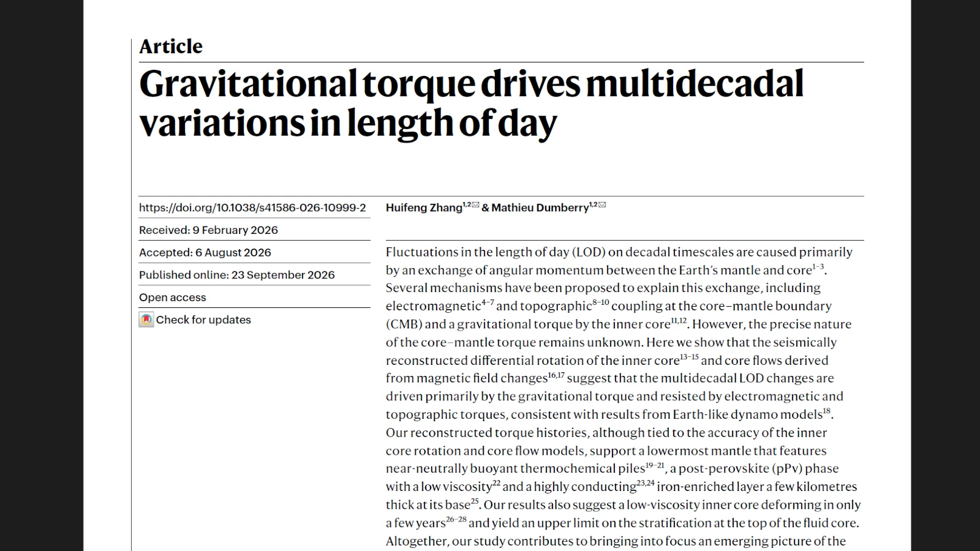Viewport: 980px width, 551px height.
Task: Click the 'Open access' label
Action: click(173, 298)
